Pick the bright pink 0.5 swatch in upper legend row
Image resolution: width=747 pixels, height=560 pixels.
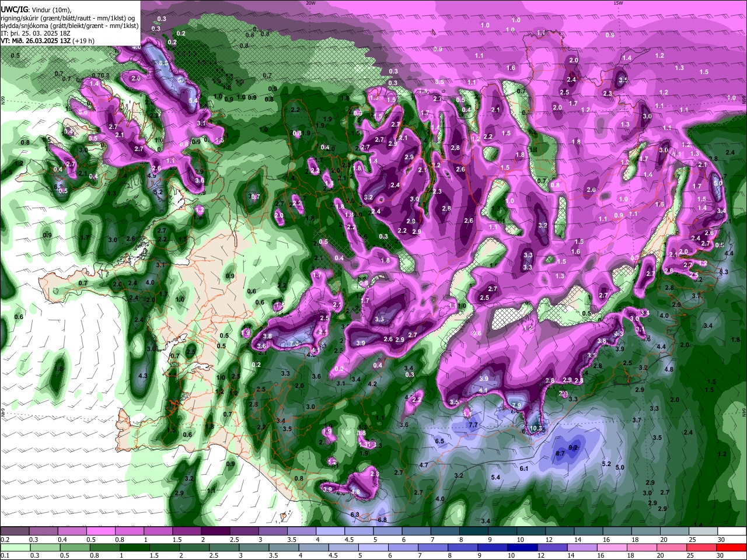coord(100,531)
